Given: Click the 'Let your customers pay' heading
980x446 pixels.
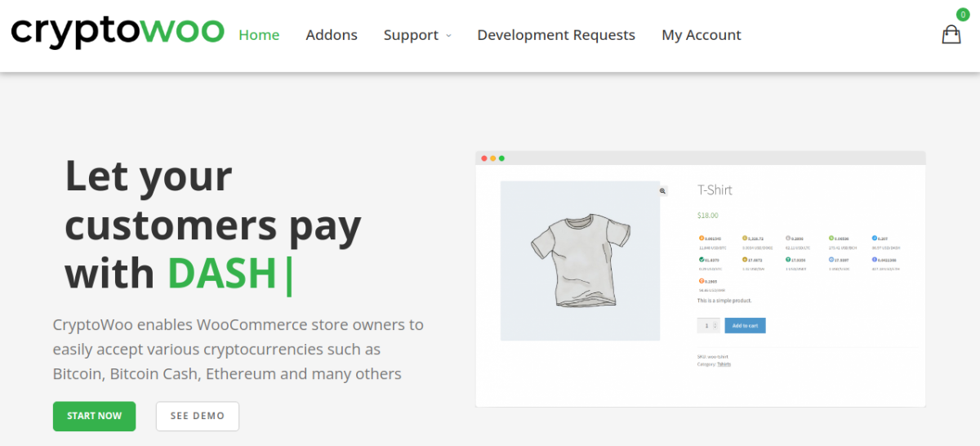Looking at the screenshot, I should pyautogui.click(x=213, y=225).
